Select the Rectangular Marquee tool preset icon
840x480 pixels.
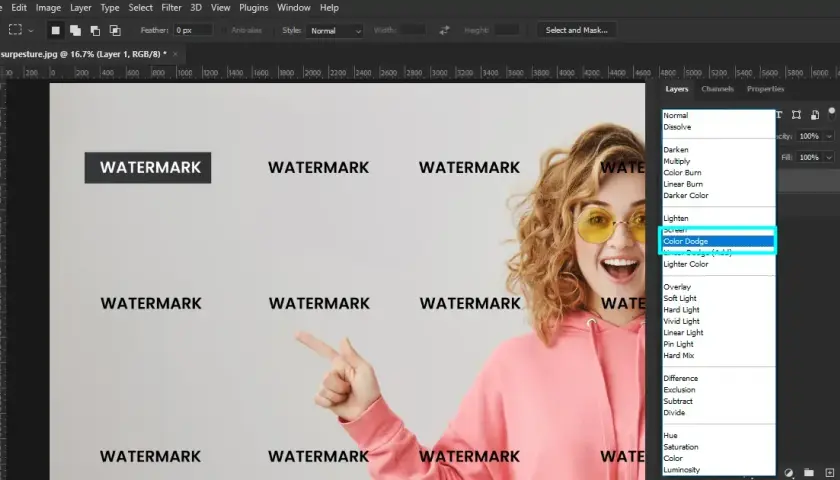(x=15, y=31)
